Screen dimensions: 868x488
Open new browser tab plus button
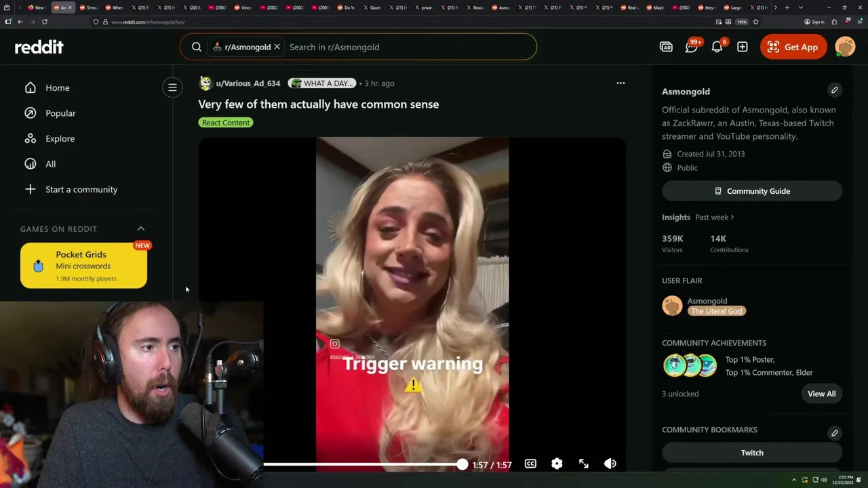pyautogui.click(x=787, y=7)
